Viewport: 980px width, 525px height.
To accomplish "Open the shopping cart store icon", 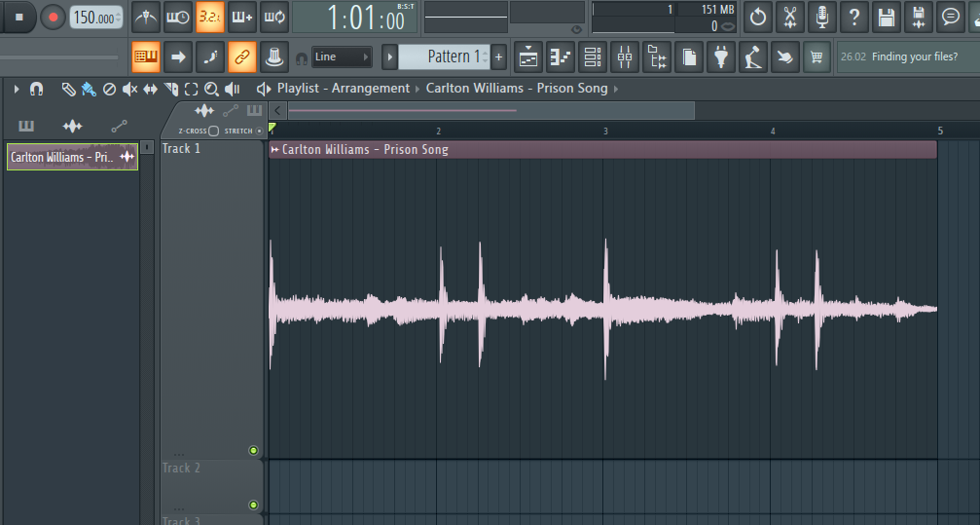I will 817,56.
